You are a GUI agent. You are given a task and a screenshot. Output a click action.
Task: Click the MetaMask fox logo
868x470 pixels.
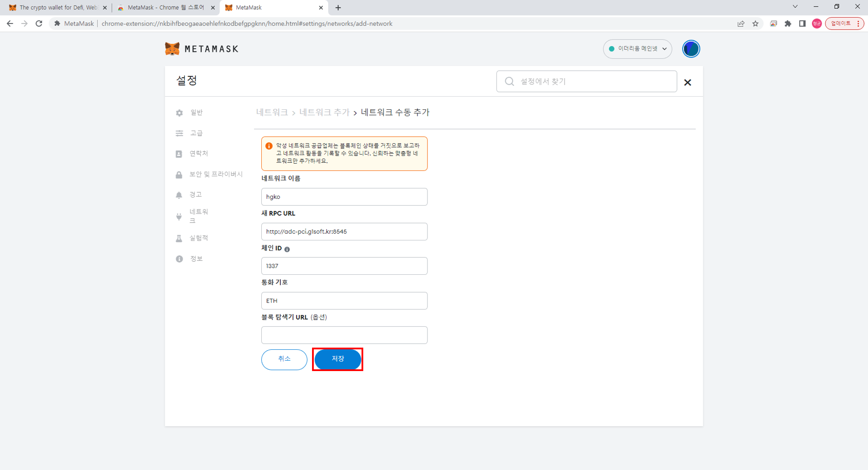tap(172, 49)
